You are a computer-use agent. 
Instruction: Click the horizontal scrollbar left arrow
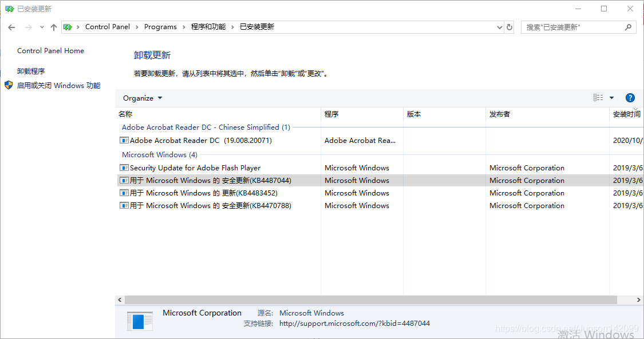(x=120, y=300)
